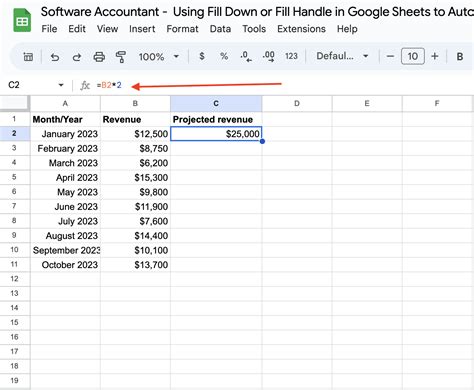Select the $7,600 cell
The image size is (474, 390).
[x=135, y=221]
